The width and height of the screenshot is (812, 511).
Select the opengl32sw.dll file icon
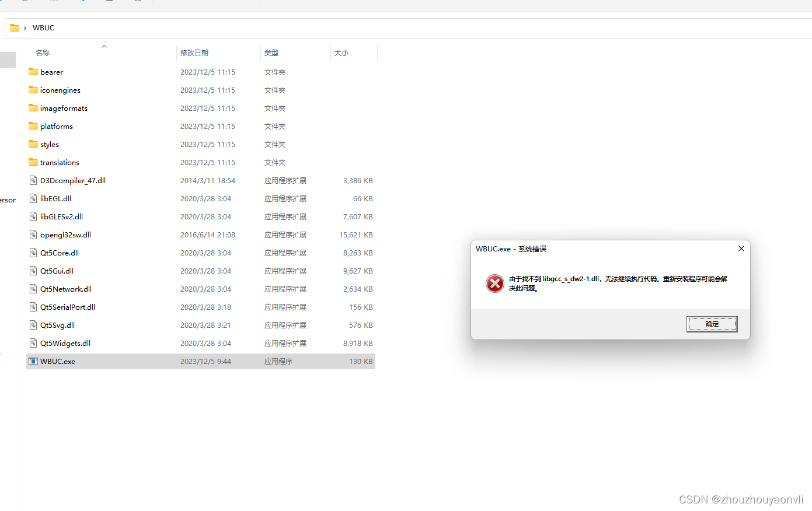point(33,235)
